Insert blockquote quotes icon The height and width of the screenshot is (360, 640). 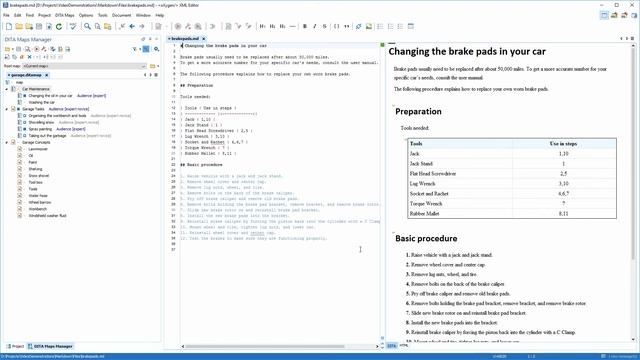(347, 27)
